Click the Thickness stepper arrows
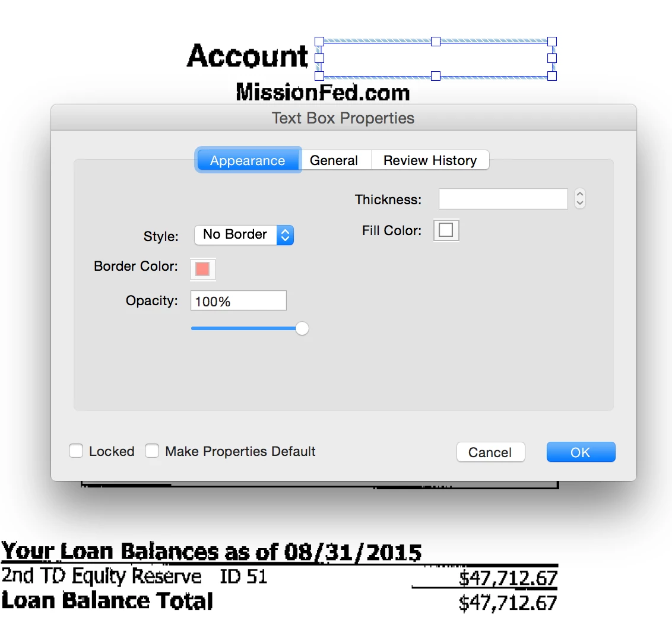This screenshot has width=672, height=627. pos(580,199)
